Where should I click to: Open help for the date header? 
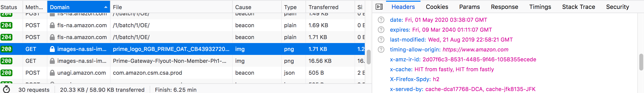point(381,20)
